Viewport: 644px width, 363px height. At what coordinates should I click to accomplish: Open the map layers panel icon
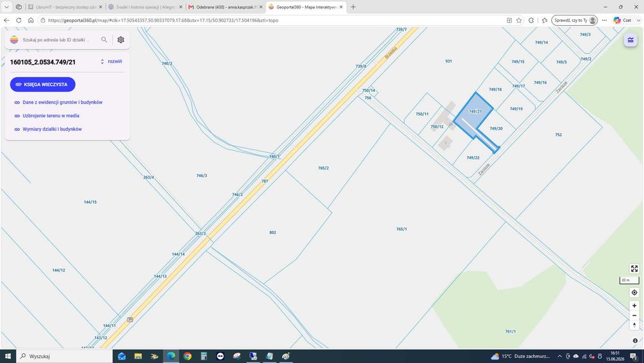coord(630,40)
